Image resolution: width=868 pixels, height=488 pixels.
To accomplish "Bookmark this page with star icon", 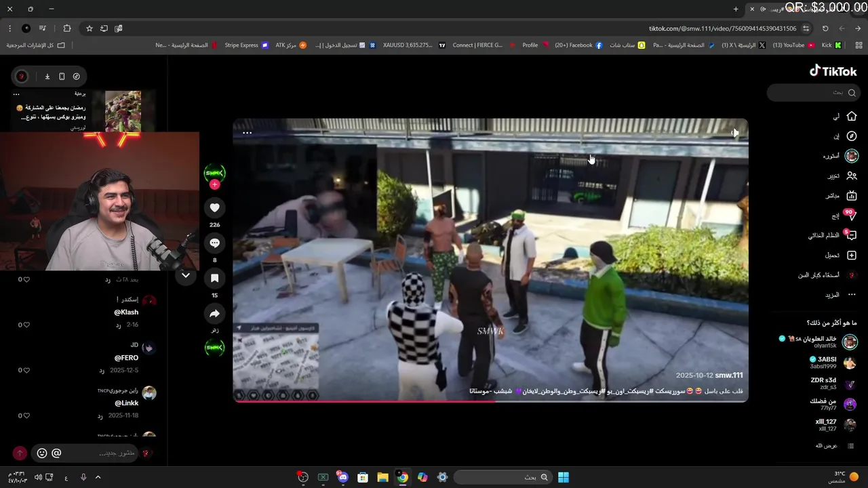I will pyautogui.click(x=89, y=28).
